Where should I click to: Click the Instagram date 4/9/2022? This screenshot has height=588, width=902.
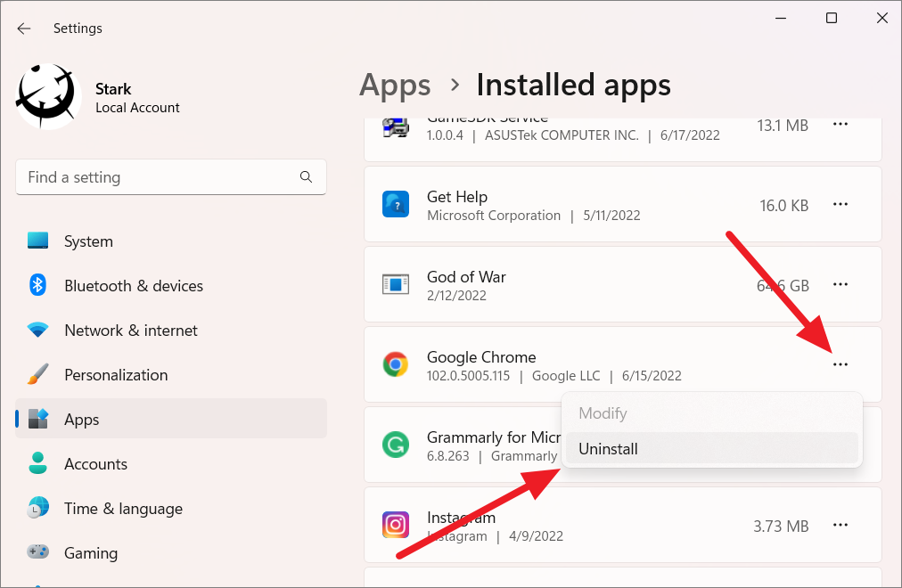tap(537, 536)
